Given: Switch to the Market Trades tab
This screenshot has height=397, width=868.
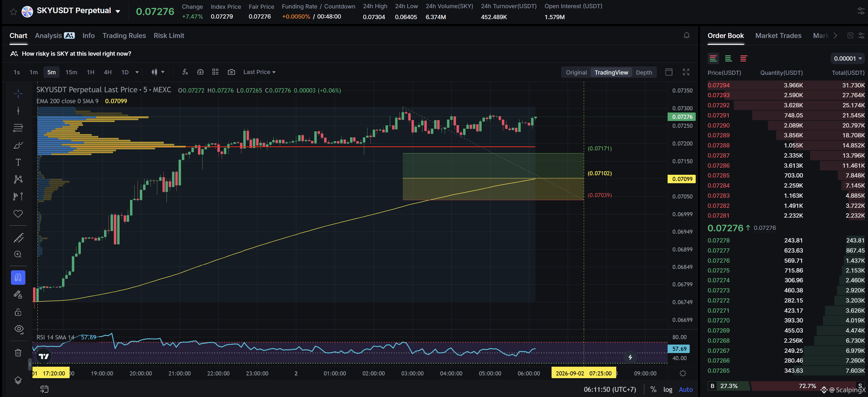Looking at the screenshot, I should click(x=778, y=35).
